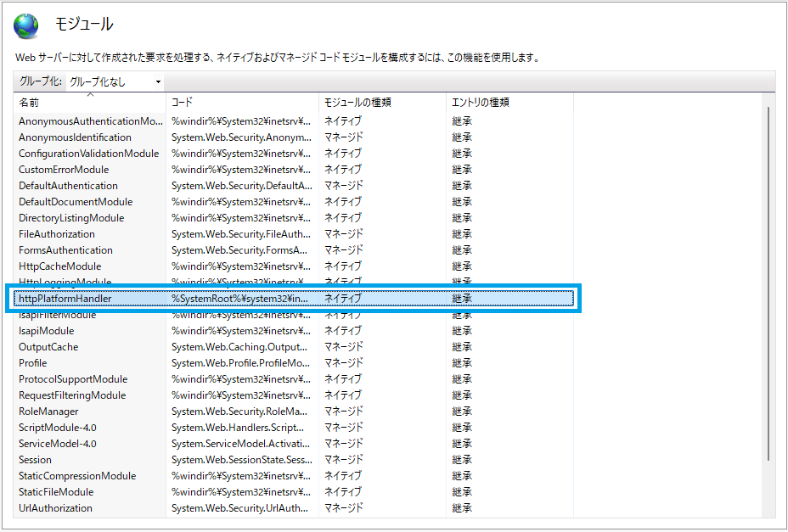Viewport: 788px width, 532px height.
Task: Select RequestFilteringModule in list
Action: pos(72,395)
